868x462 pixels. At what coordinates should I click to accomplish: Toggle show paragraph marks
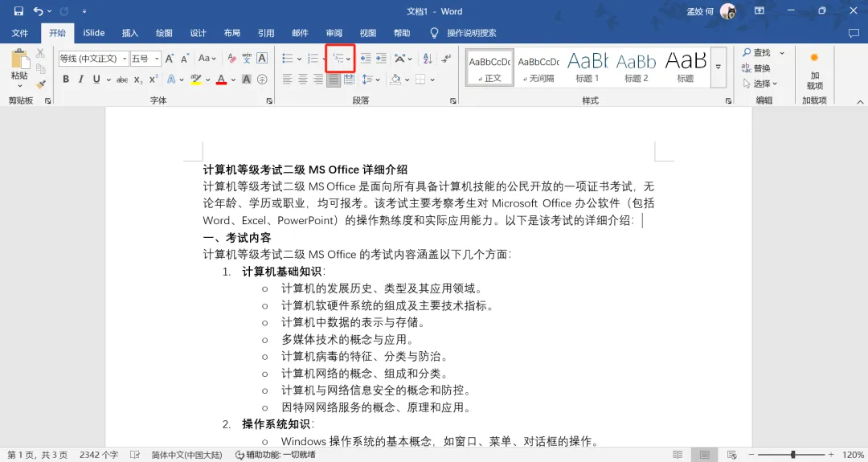(446, 58)
